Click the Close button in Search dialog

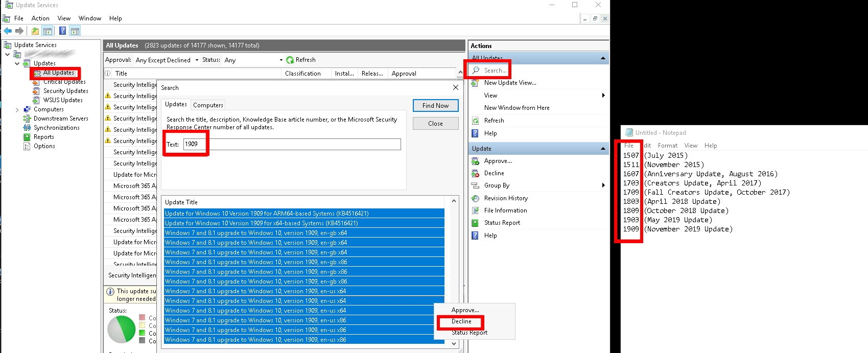[435, 124]
